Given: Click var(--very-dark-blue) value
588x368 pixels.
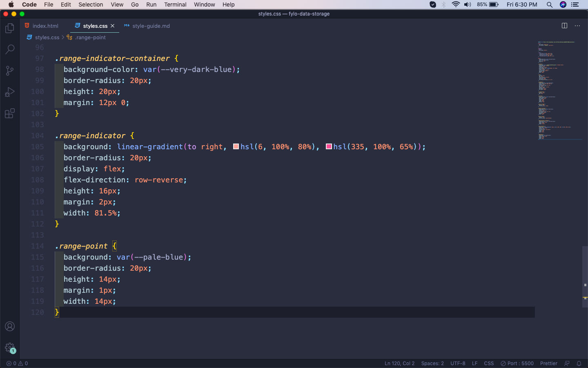Looking at the screenshot, I should pos(189,69).
